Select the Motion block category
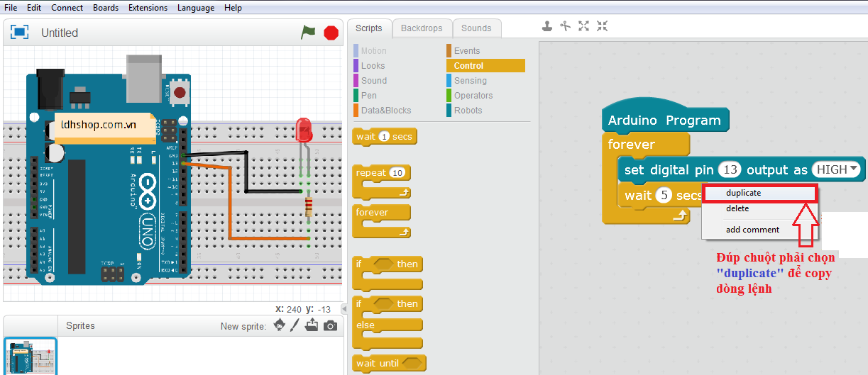The height and width of the screenshot is (375, 868). pyautogui.click(x=374, y=51)
